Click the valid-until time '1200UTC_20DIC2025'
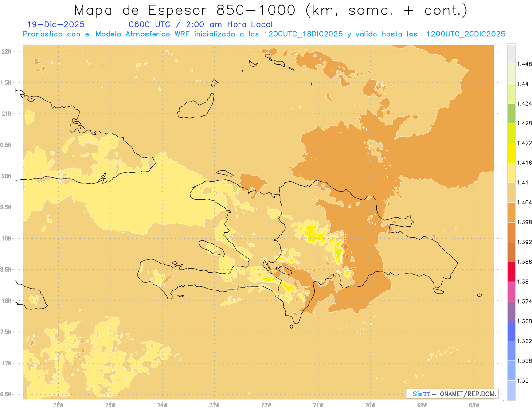Image resolution: width=532 pixels, height=411 pixels. point(465,34)
